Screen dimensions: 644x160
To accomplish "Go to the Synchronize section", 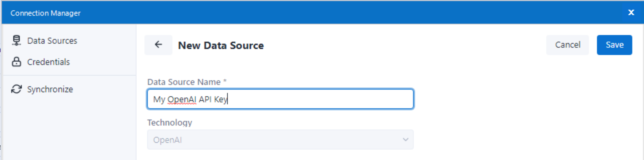I will [50, 89].
